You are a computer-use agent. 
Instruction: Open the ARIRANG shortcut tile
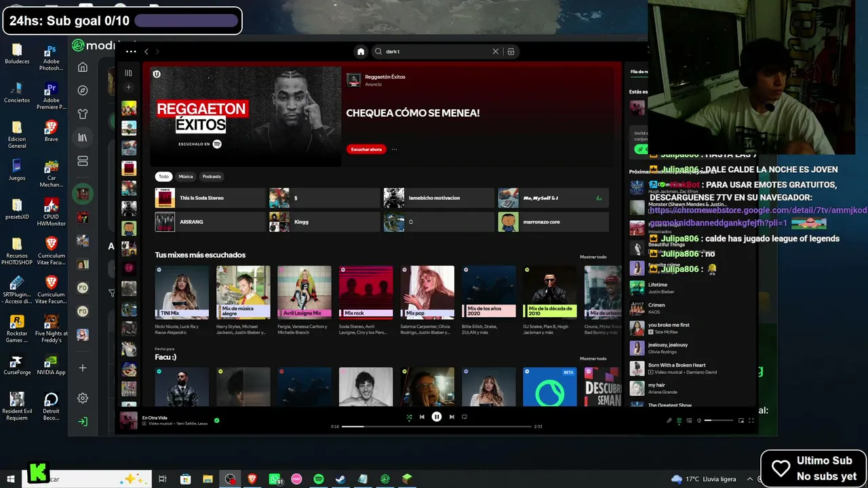tap(210, 222)
